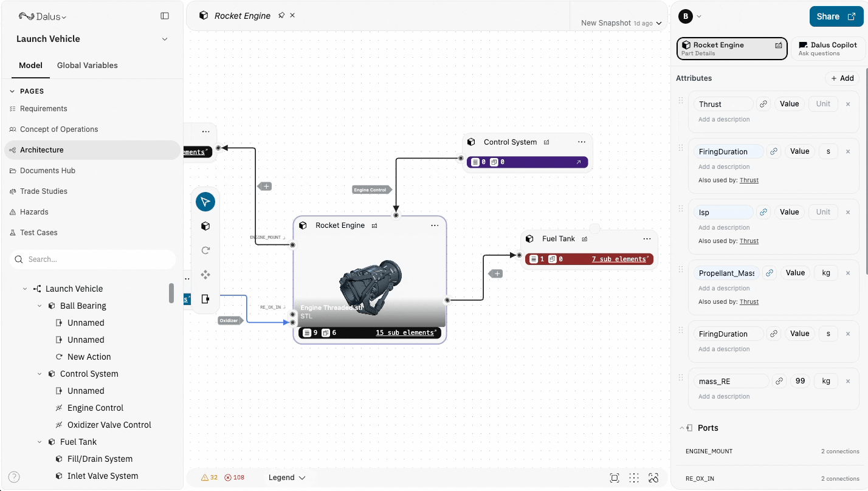The image size is (868, 491).
Task: Collapse the Fuel Tank tree node
Action: click(x=40, y=442)
